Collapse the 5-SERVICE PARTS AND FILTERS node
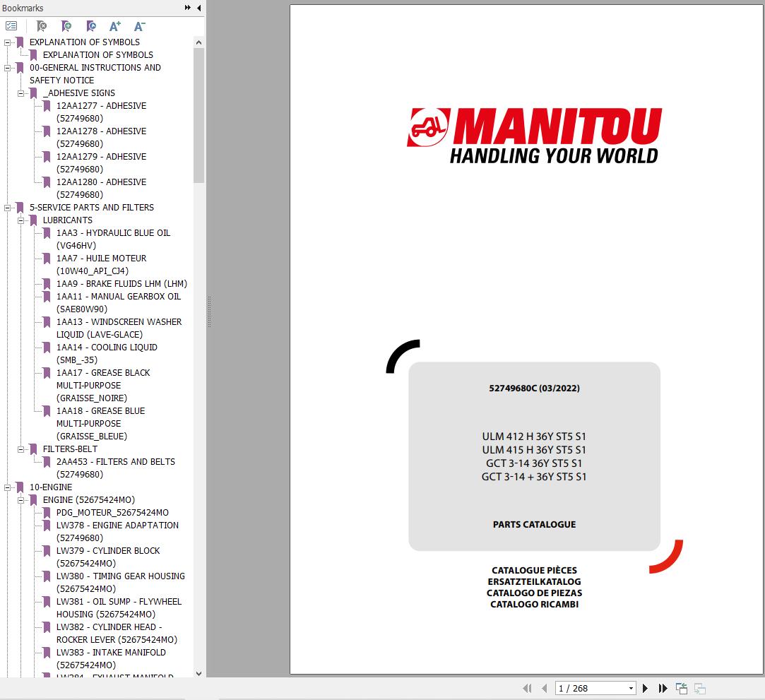Image resolution: width=765 pixels, height=700 pixels. 7,208
